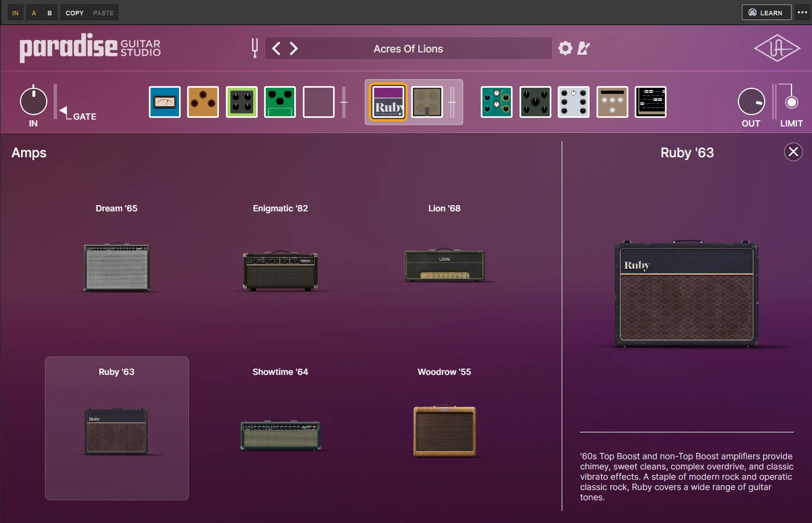Click the Universal Audio logo
Image resolution: width=812 pixels, height=523 pixels.
click(777, 48)
